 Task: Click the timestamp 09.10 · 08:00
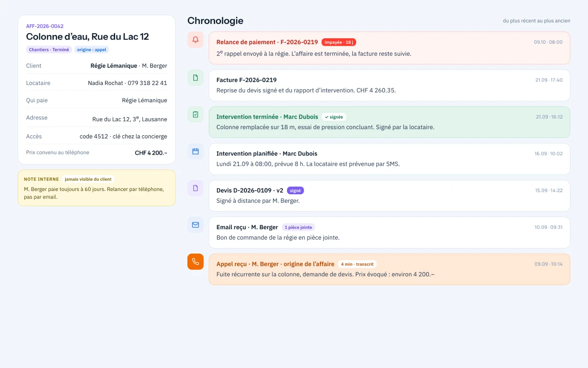click(x=548, y=42)
